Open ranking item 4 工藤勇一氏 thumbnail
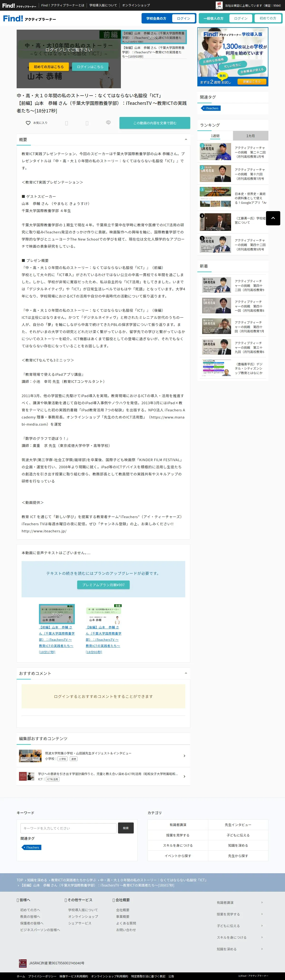285x980 pixels. point(215,222)
